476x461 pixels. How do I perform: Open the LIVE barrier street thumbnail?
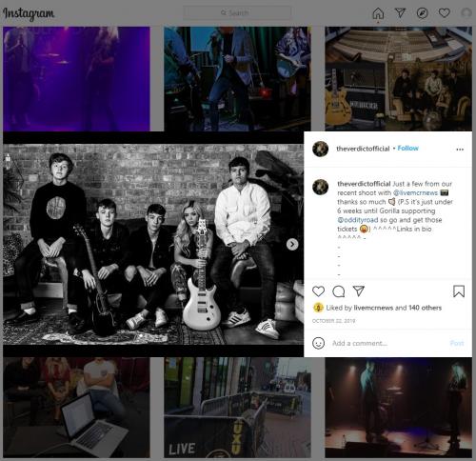237,408
